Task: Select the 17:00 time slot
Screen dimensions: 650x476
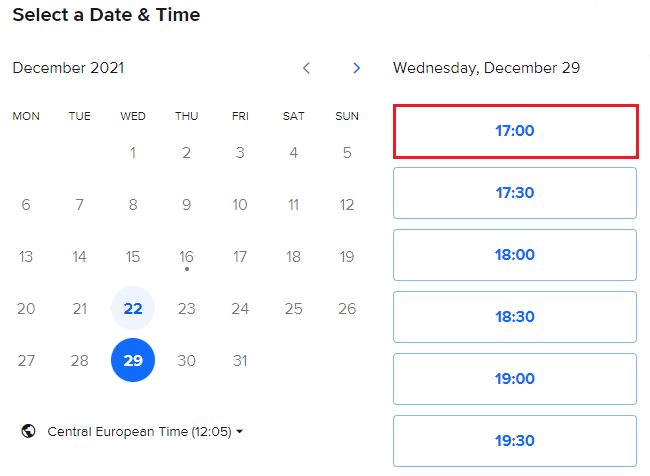Action: click(x=515, y=130)
